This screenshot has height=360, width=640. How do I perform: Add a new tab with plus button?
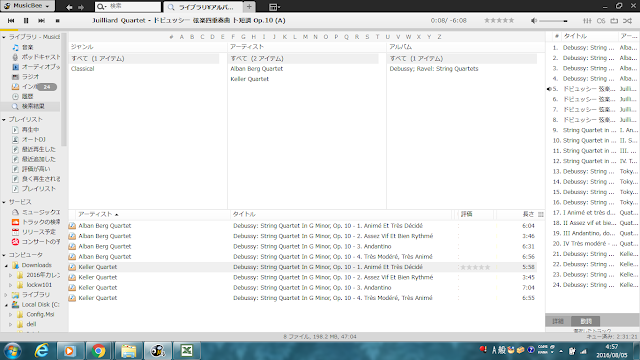pyautogui.click(x=249, y=7)
